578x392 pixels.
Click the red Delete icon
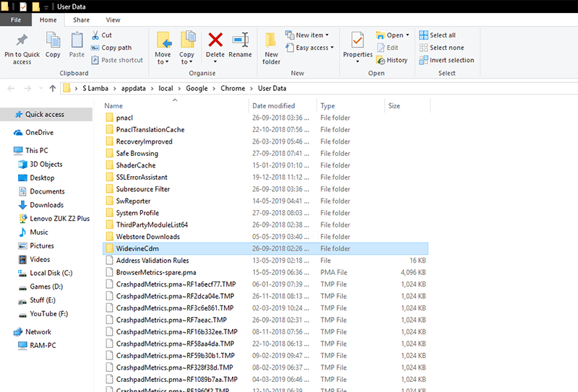(215, 40)
